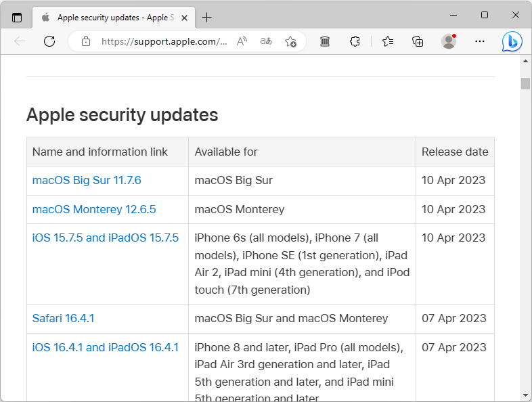View site information lock icon

click(x=86, y=41)
